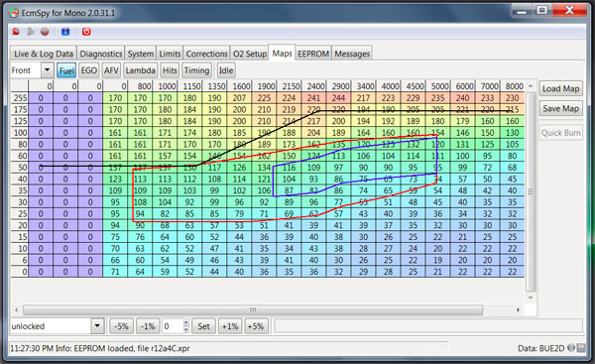Click the vertical scrollbar down arrow
This screenshot has width=595, height=364.
(531, 298)
